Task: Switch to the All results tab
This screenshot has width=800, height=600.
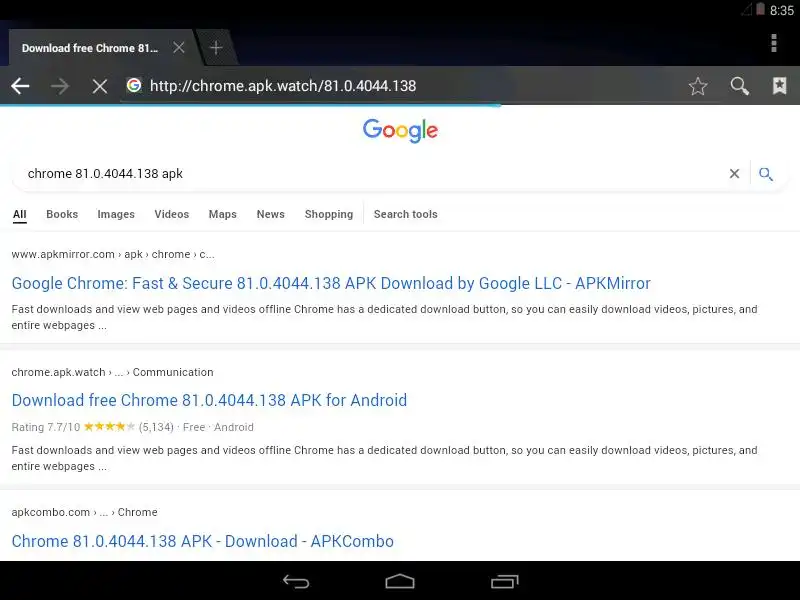Action: click(19, 214)
